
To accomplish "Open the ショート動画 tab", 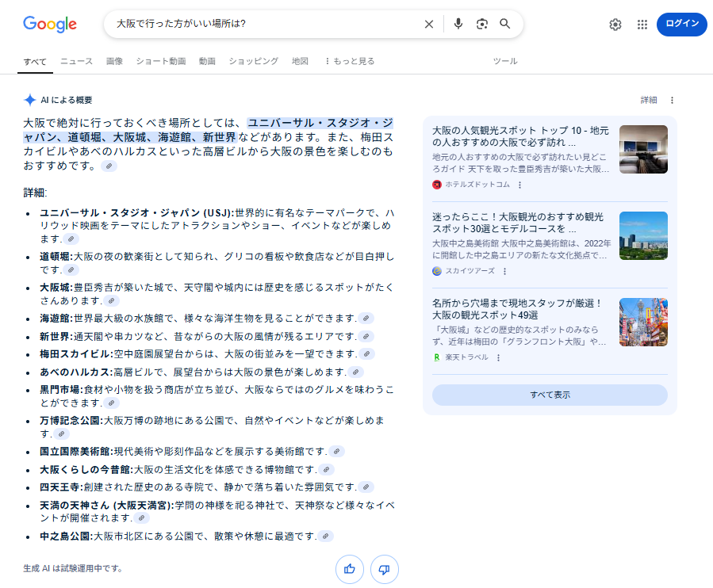I will pyautogui.click(x=161, y=61).
